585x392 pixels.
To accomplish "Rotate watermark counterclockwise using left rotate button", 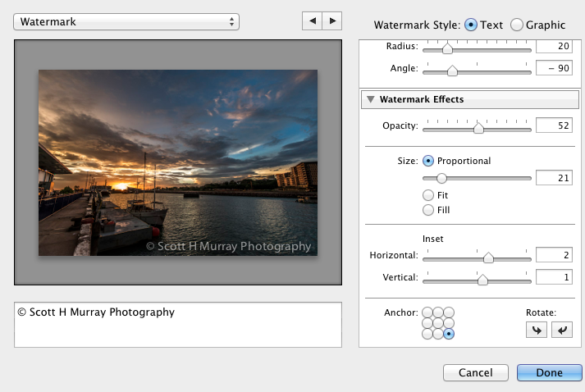I will pyautogui.click(x=535, y=330).
